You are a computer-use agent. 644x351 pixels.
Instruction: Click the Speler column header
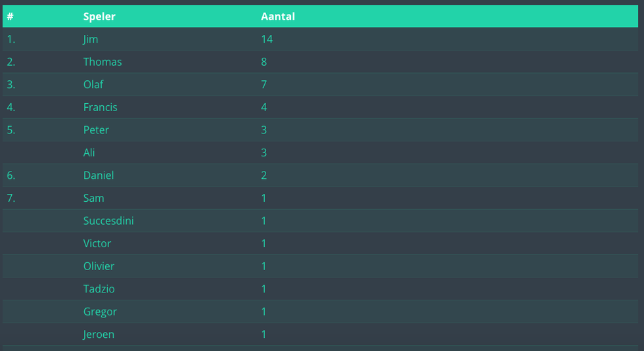[x=99, y=16]
